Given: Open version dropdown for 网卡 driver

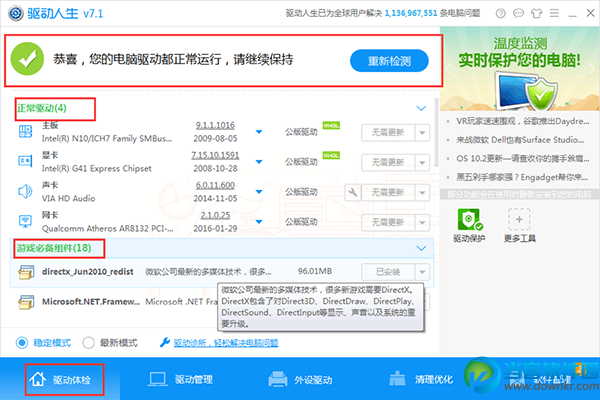Looking at the screenshot, I should pyautogui.click(x=259, y=222).
